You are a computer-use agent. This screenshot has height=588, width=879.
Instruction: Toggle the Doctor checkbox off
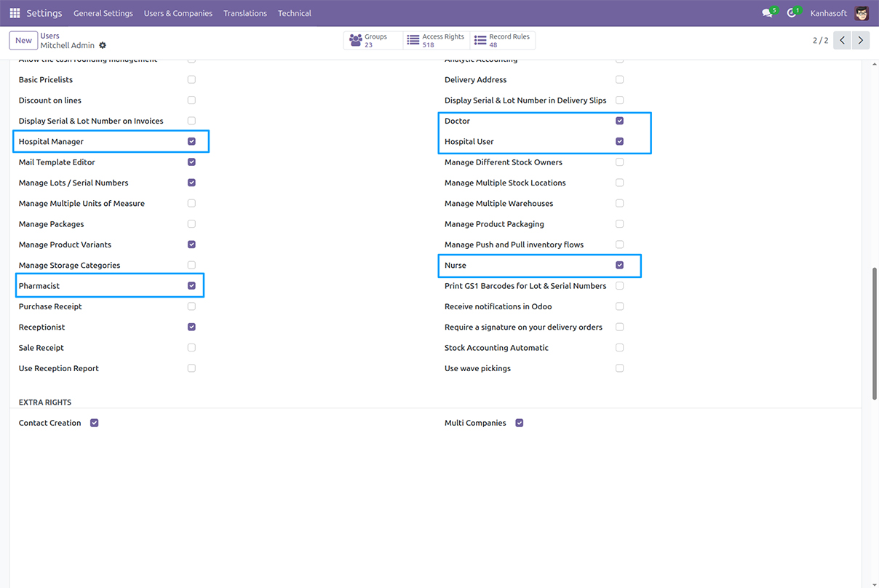click(620, 120)
